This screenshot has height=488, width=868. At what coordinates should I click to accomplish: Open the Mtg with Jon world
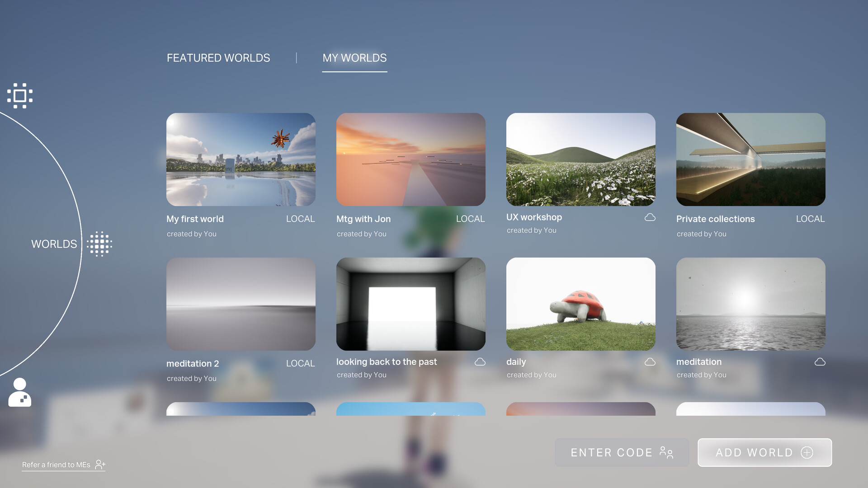(x=410, y=160)
